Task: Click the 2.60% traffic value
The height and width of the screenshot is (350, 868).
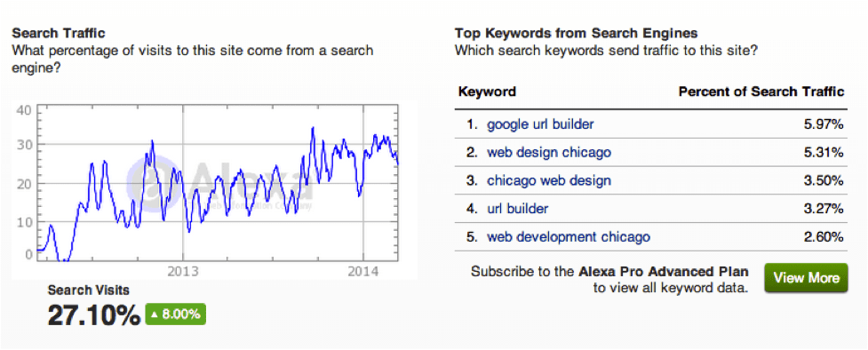Action: tap(824, 237)
